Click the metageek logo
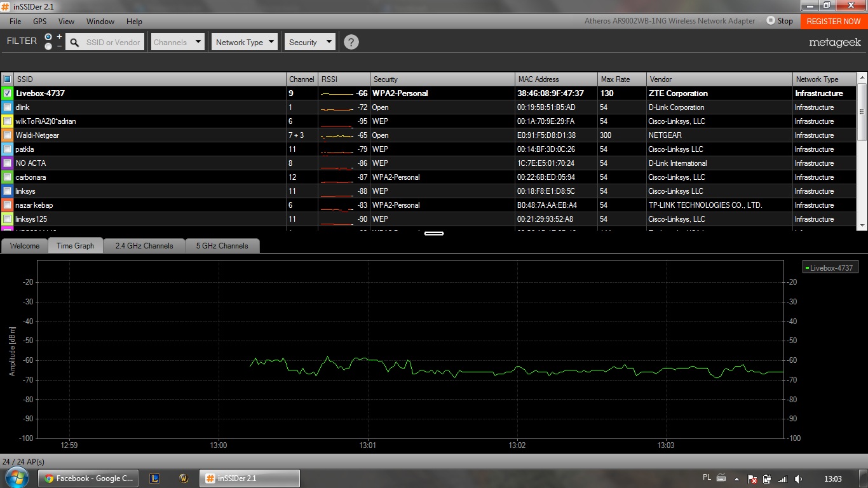This screenshot has height=488, width=868. (x=835, y=43)
